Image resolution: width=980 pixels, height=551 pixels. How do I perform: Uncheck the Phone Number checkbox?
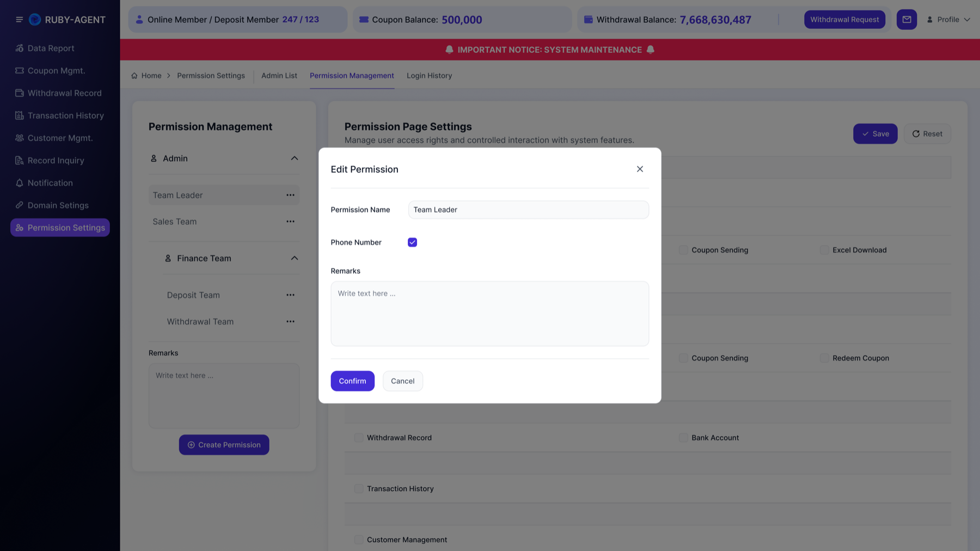click(x=412, y=242)
